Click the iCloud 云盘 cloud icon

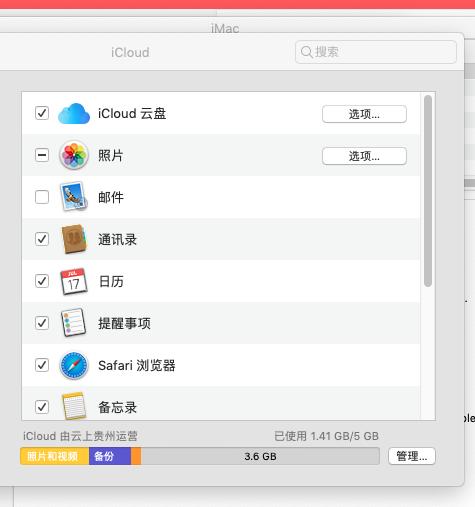point(74,113)
